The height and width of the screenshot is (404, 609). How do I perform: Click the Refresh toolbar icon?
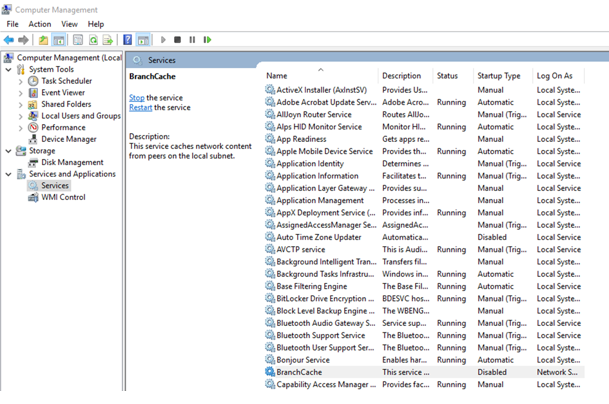93,40
